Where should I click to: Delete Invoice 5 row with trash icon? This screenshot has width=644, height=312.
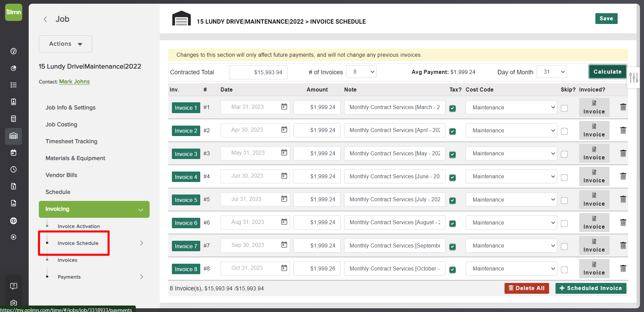point(623,199)
